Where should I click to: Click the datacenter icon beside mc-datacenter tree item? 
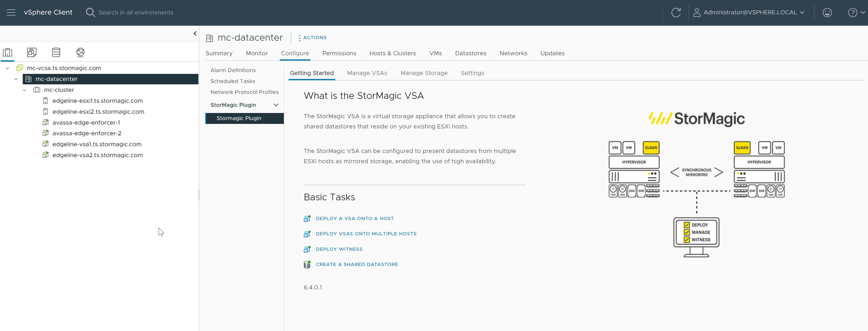pos(29,79)
